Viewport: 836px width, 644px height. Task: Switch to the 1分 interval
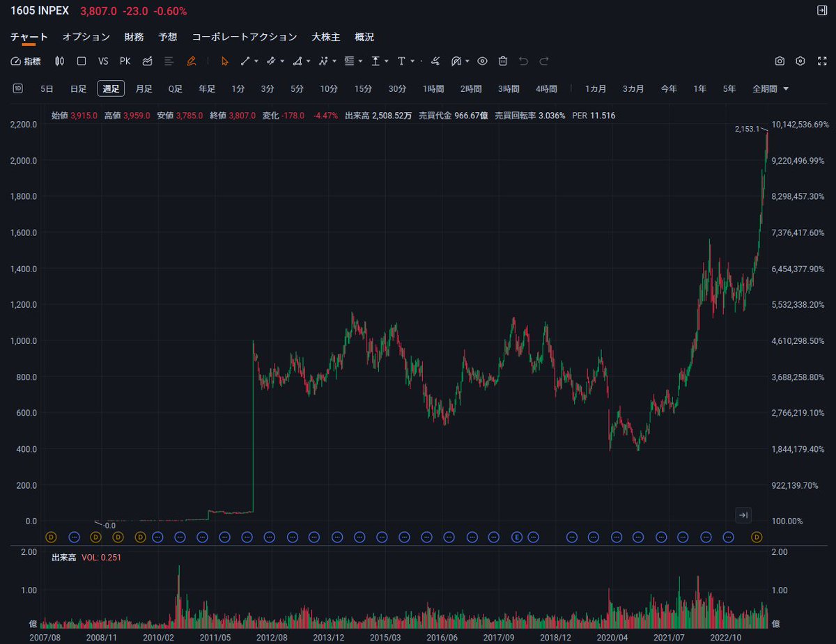coord(238,88)
